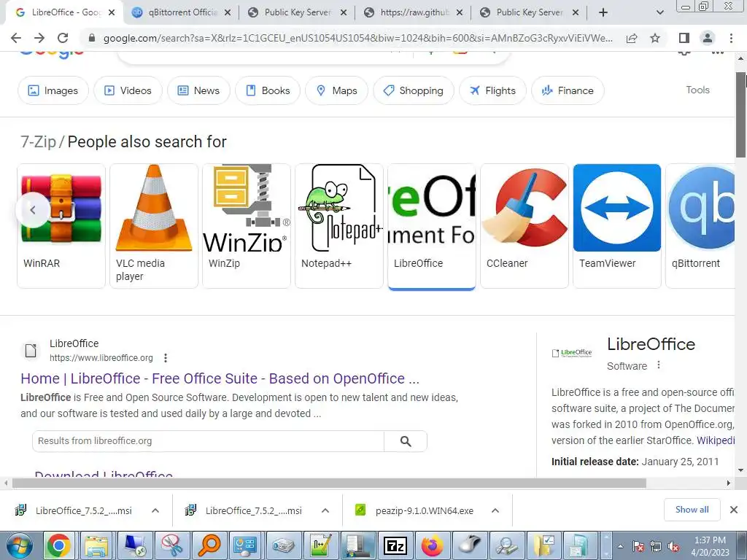
Task: Open the Notepad++ taskbar icon
Action: (x=321, y=545)
